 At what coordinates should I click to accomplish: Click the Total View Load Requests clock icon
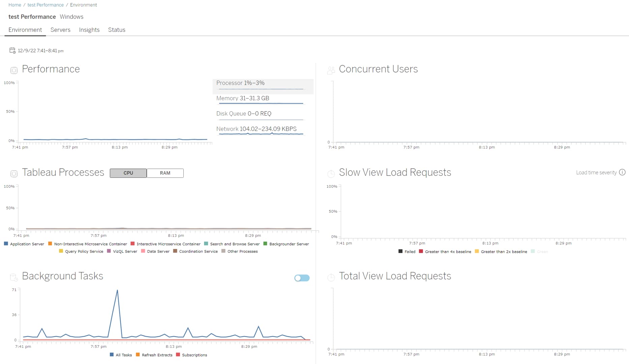[x=331, y=277]
